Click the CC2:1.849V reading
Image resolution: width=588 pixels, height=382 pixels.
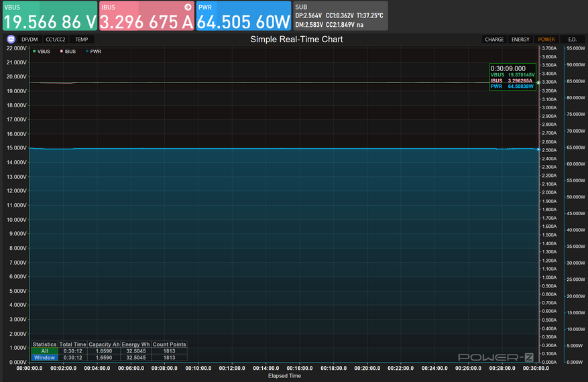tap(340, 25)
